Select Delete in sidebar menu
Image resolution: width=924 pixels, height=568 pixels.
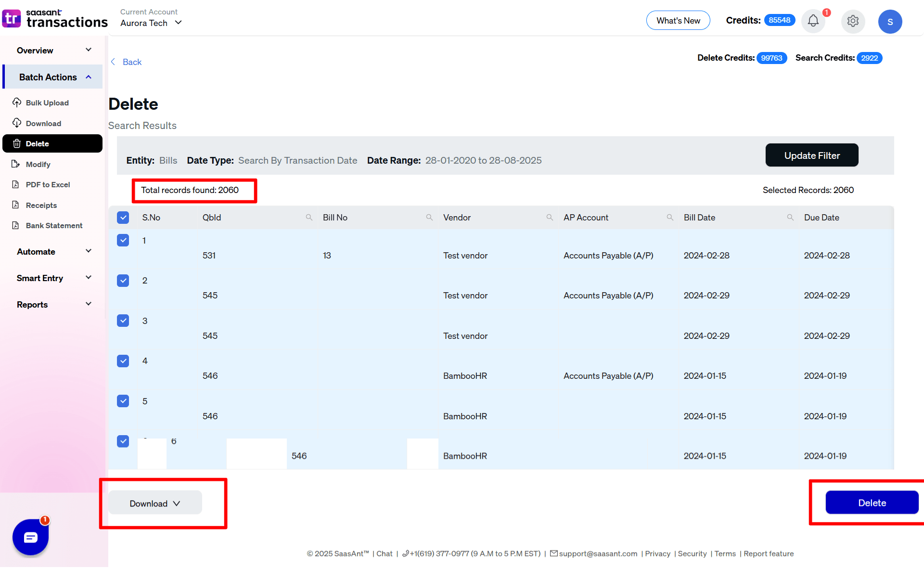click(x=52, y=143)
